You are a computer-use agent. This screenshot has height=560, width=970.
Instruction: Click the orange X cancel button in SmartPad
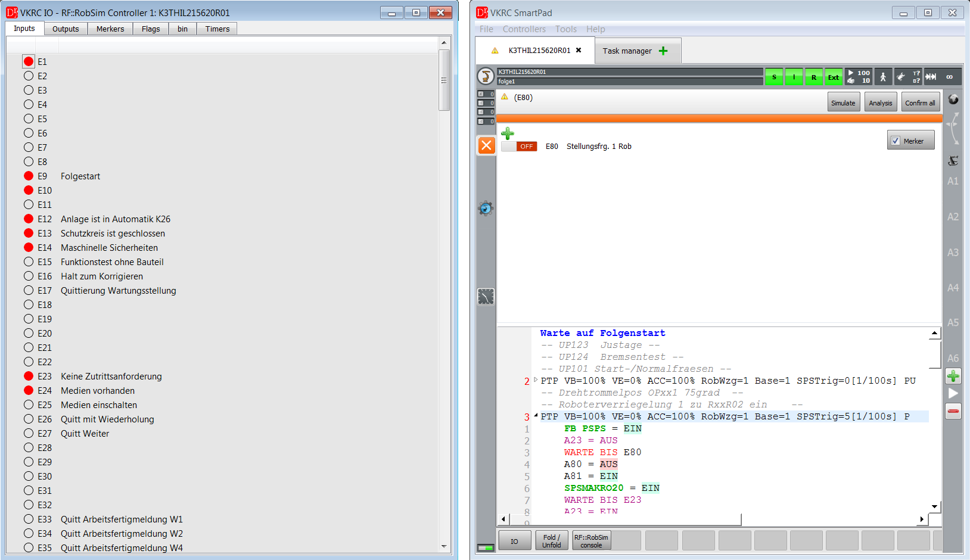pos(487,145)
